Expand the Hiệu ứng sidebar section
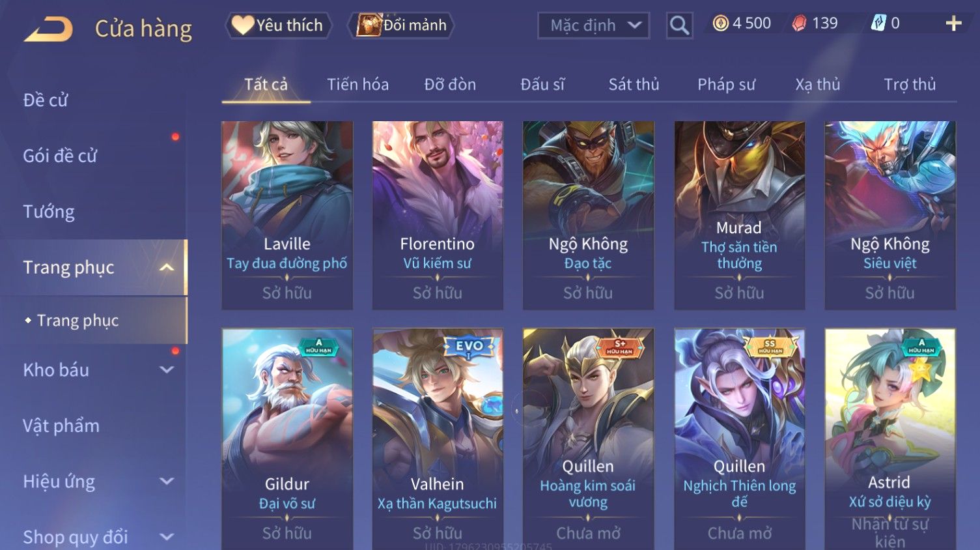 pos(167,481)
